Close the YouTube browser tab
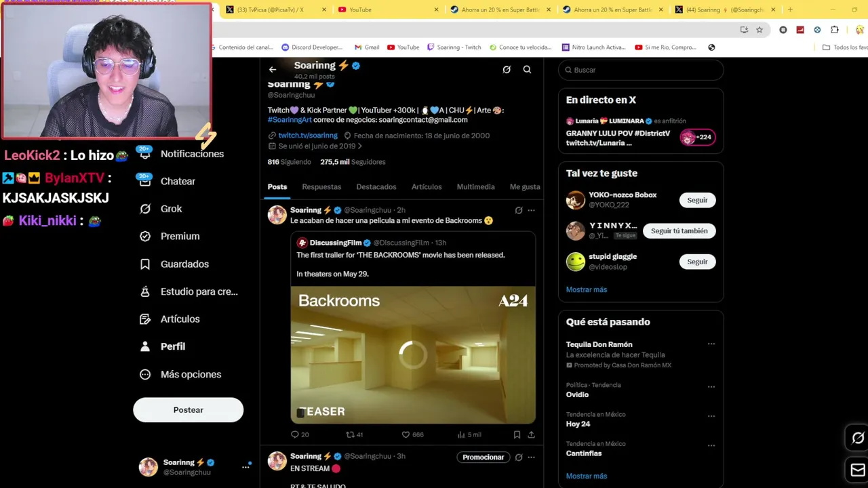 (436, 9)
